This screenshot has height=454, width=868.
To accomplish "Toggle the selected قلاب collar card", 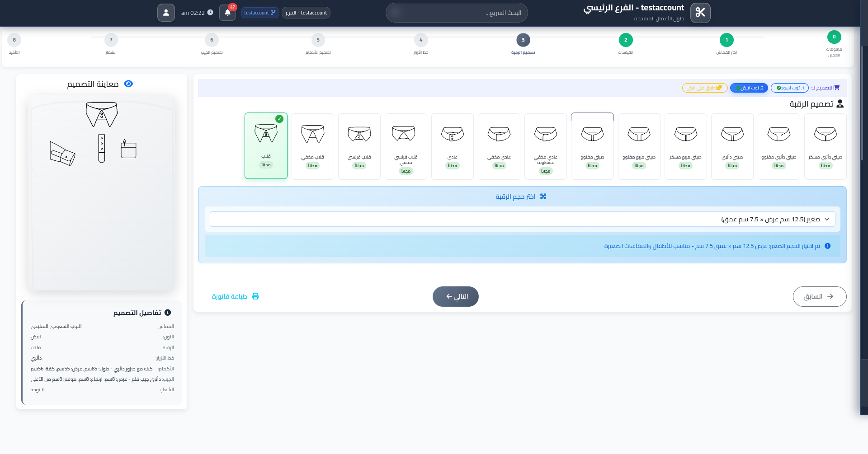I will coord(266,145).
